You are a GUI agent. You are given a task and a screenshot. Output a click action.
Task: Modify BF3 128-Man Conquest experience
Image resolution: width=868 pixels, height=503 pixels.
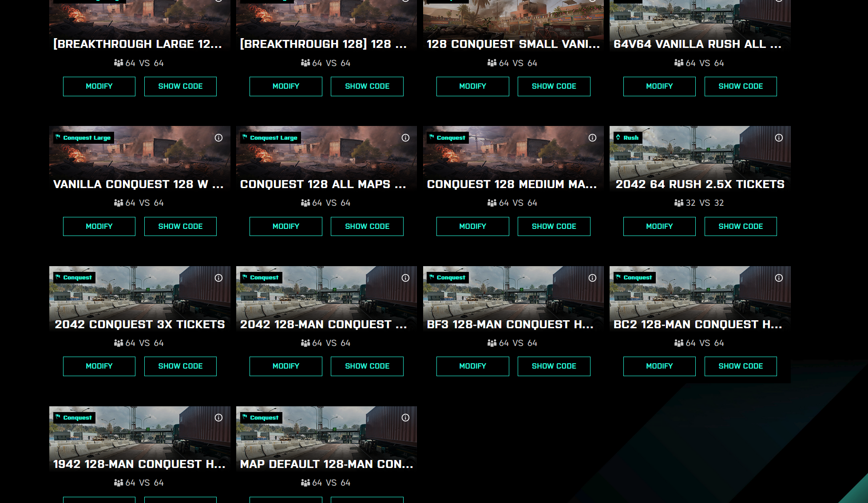tap(473, 366)
